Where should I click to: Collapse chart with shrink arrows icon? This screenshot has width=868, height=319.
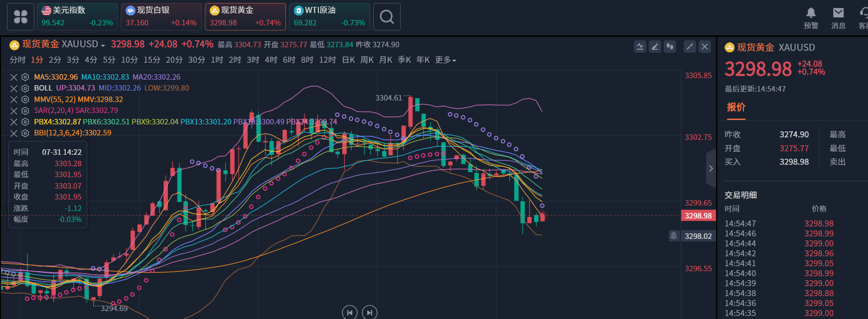tap(690, 47)
